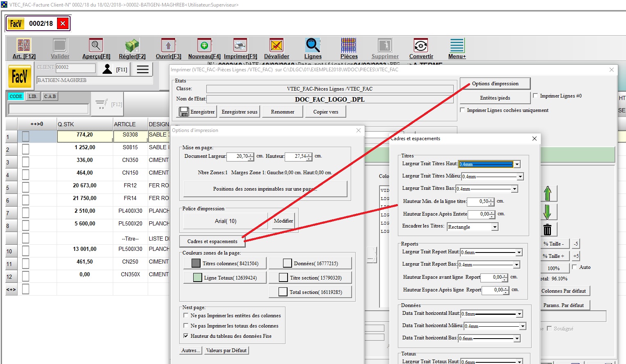The width and height of the screenshot is (626, 364).
Task: Click Enregistrer sous button
Action: [x=240, y=111]
